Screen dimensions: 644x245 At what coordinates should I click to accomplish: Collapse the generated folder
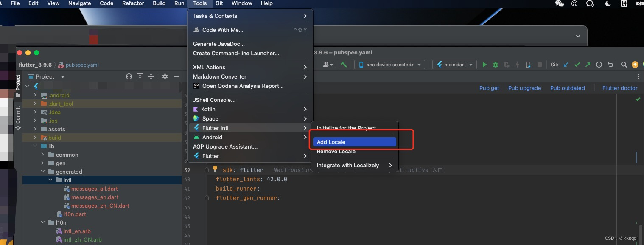click(42, 172)
